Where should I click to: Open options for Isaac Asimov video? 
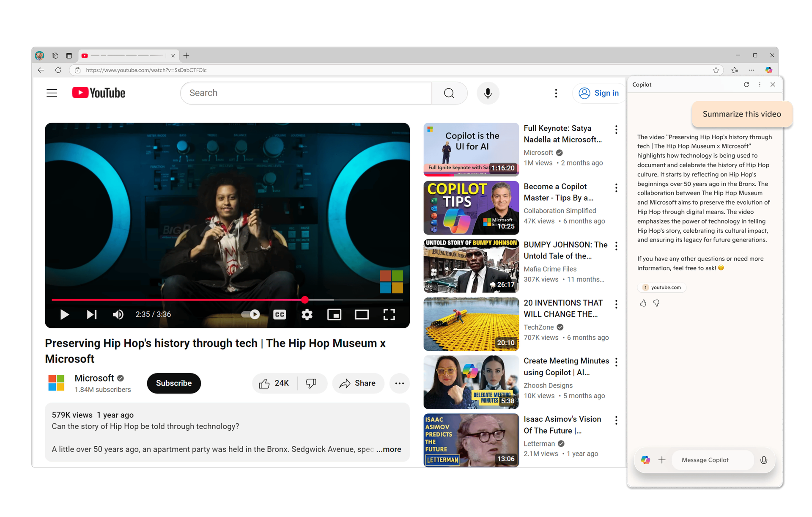[x=616, y=420]
